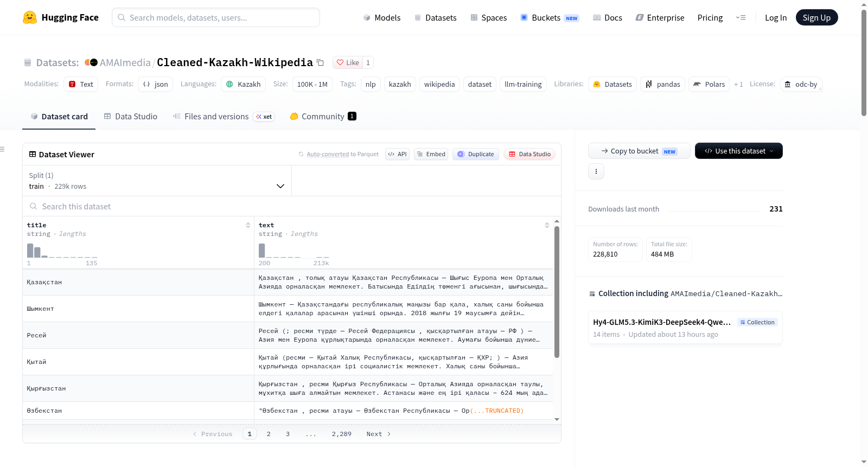Image resolution: width=868 pixels, height=467 pixels.
Task: Go to page 2 of results
Action: [x=269, y=434]
